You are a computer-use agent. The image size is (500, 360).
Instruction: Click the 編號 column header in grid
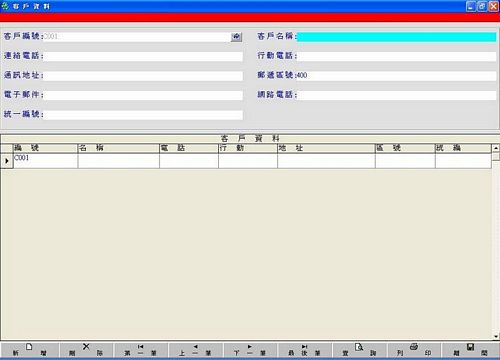pos(45,148)
